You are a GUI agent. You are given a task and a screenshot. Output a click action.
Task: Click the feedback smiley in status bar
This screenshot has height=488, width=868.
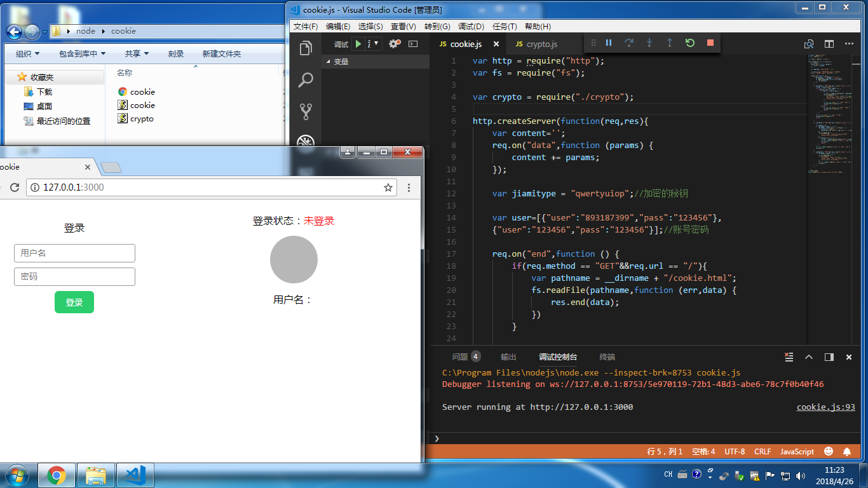[829, 451]
